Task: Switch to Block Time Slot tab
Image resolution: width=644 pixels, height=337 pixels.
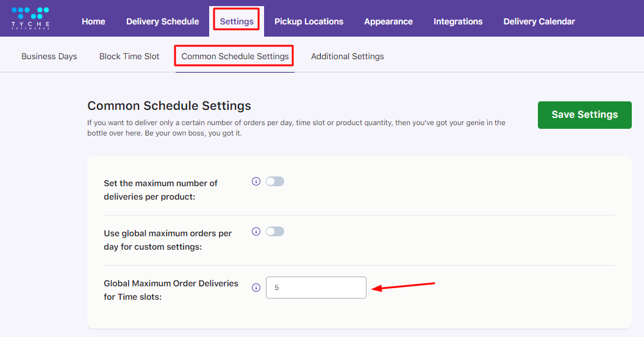Action: [129, 56]
